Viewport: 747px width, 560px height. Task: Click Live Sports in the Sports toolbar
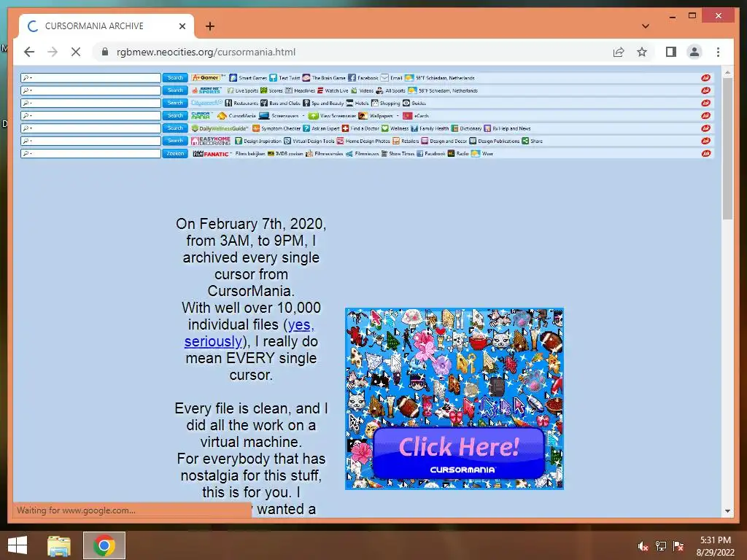point(242,90)
